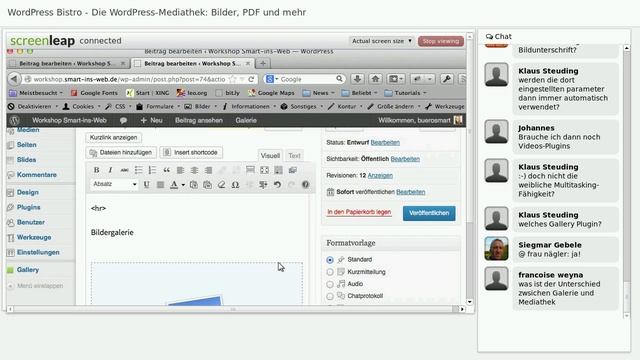Open the editor help icon

(x=305, y=184)
